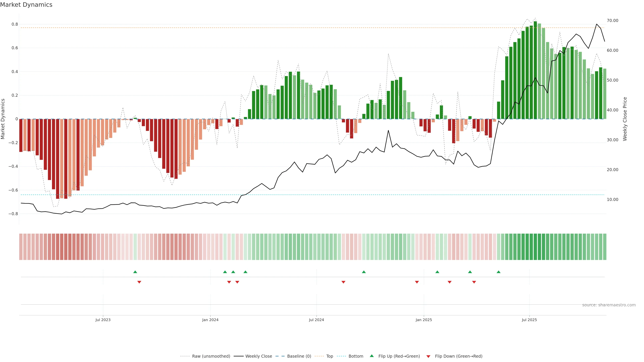Click the red flip-down marker after Jul 2024
This screenshot has height=362, width=644.
tap(343, 282)
